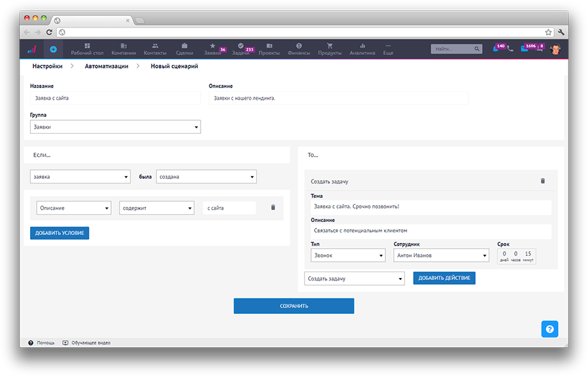Go to the Компании section
This screenshot has height=376, width=588.
pyautogui.click(x=123, y=49)
